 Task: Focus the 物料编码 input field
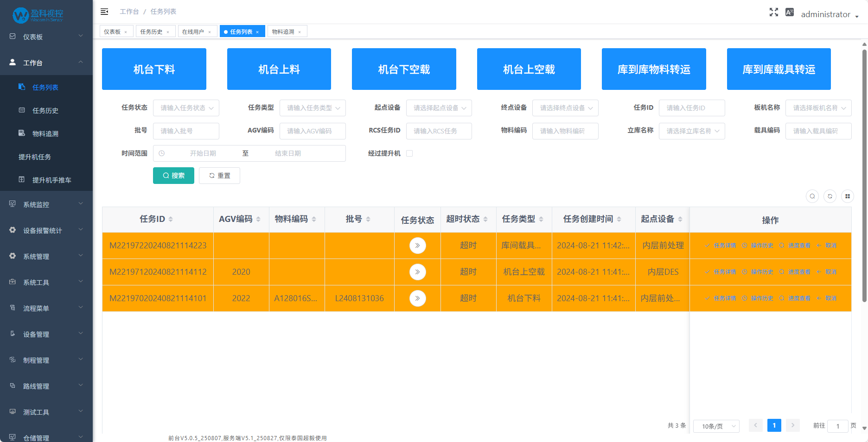tap(565, 131)
